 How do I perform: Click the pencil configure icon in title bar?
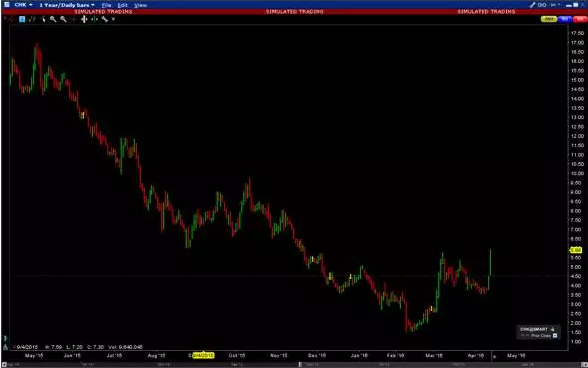coord(532,5)
